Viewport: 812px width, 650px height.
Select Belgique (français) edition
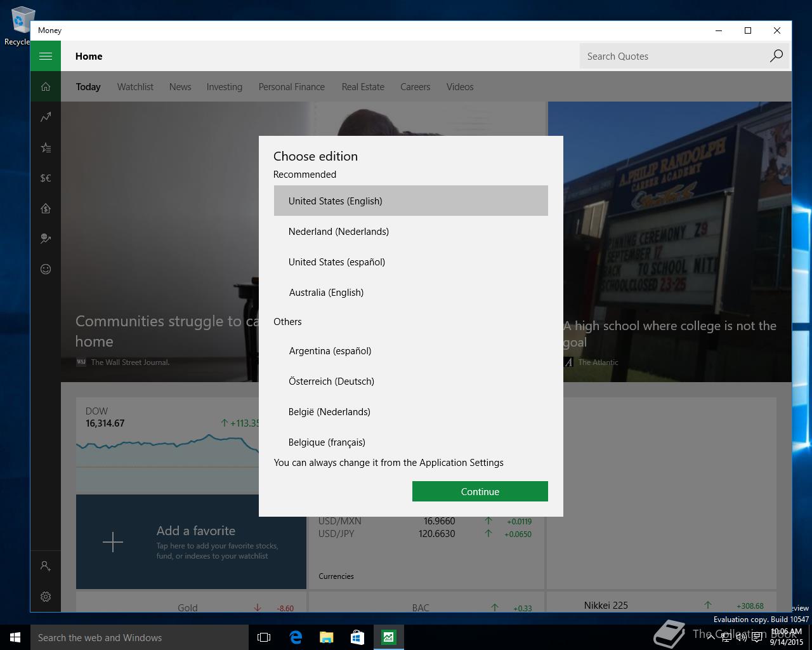point(411,441)
